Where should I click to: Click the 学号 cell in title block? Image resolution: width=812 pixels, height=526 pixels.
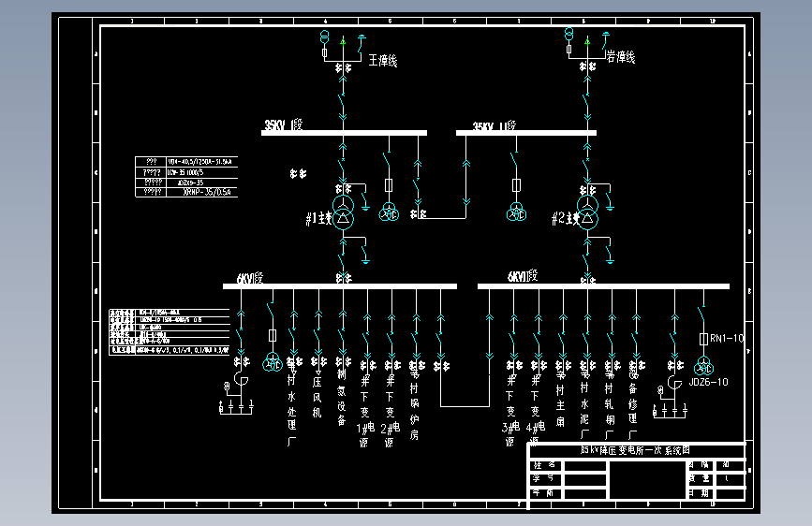click(543, 478)
